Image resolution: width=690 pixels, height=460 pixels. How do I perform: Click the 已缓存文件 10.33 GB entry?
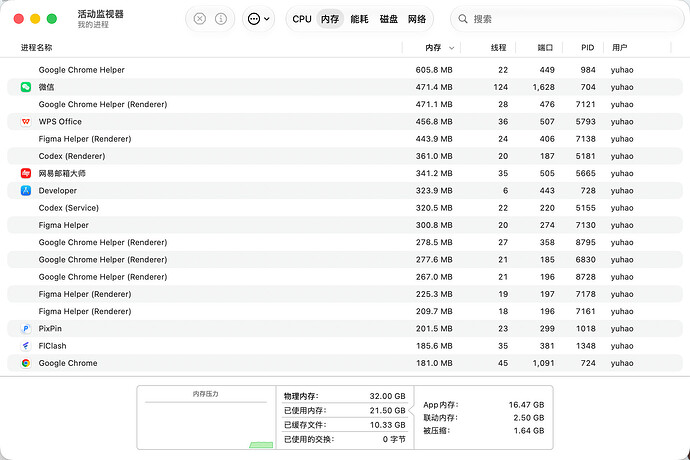(x=345, y=425)
